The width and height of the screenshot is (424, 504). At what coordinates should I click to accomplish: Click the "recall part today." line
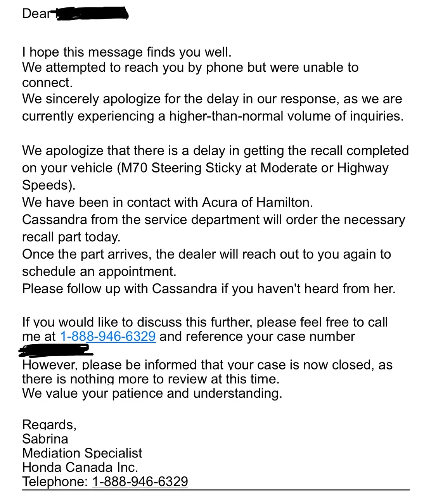[x=71, y=237]
